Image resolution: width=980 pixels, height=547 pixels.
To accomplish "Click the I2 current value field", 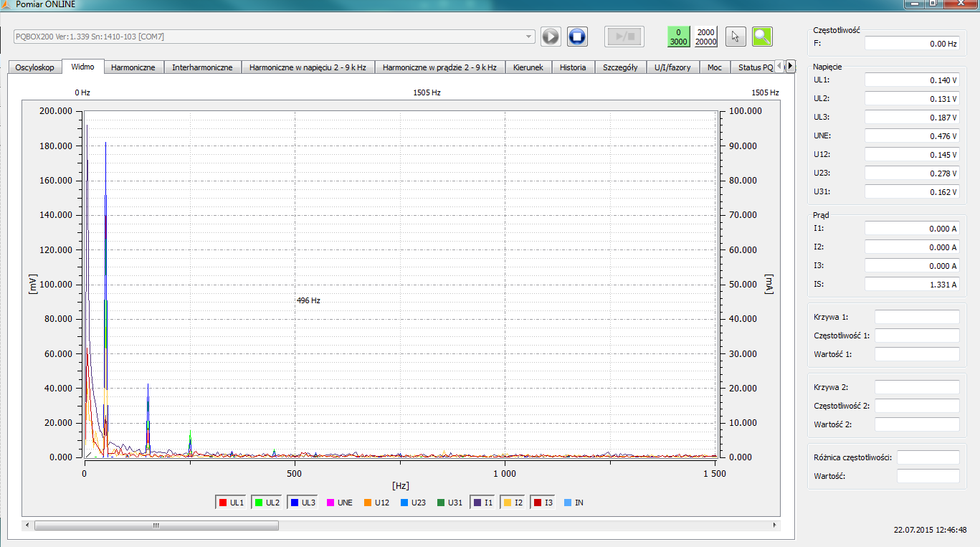I will 912,247.
